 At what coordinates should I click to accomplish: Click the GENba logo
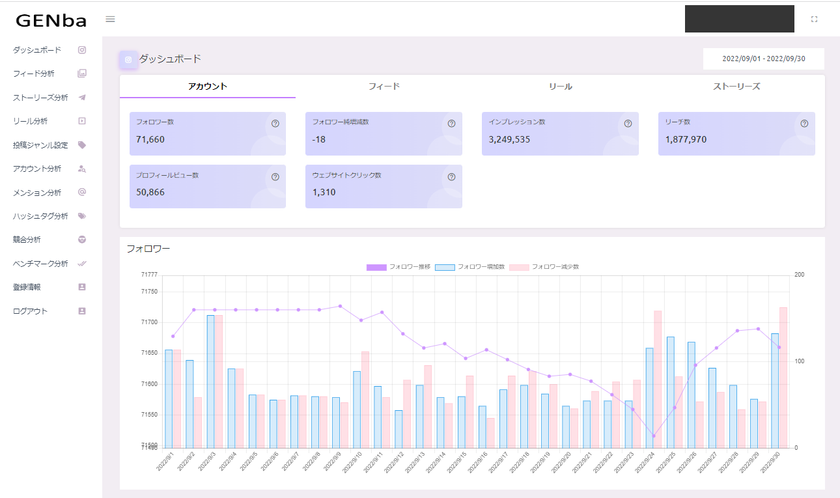pos(50,19)
